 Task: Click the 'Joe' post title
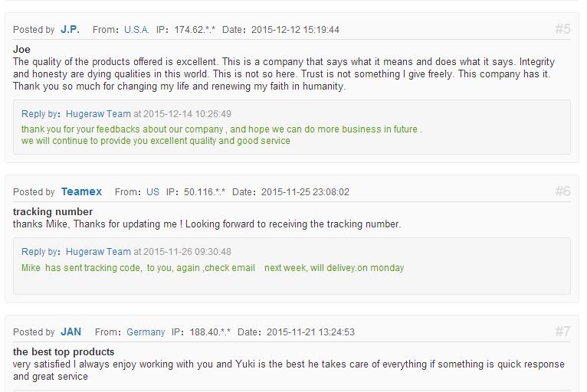tap(21, 49)
